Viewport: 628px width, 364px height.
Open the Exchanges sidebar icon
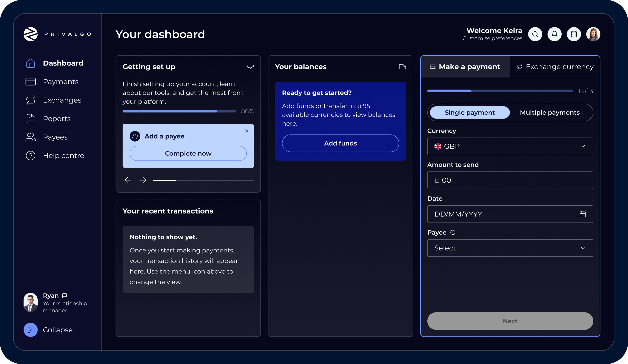pyautogui.click(x=30, y=100)
